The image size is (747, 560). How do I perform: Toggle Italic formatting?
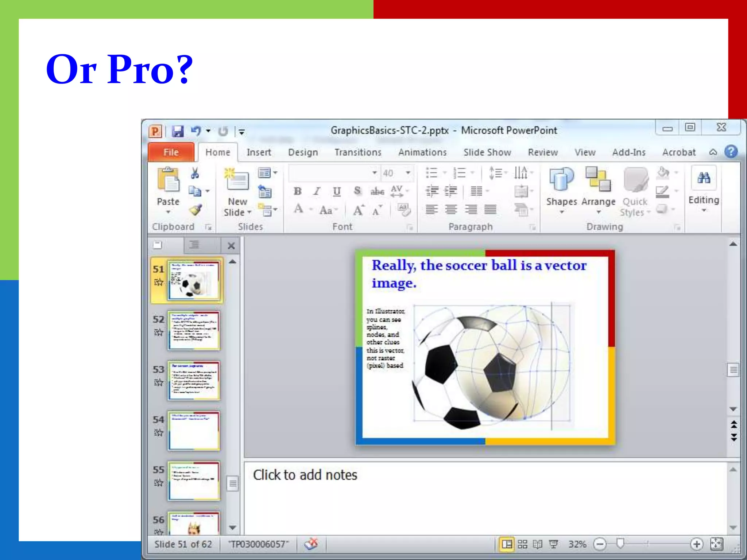coord(317,191)
